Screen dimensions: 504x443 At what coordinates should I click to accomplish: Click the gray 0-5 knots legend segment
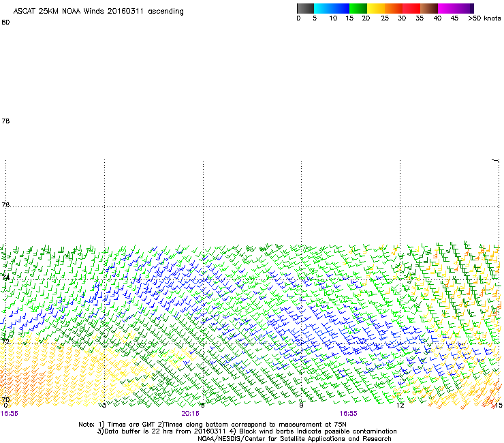click(x=305, y=8)
